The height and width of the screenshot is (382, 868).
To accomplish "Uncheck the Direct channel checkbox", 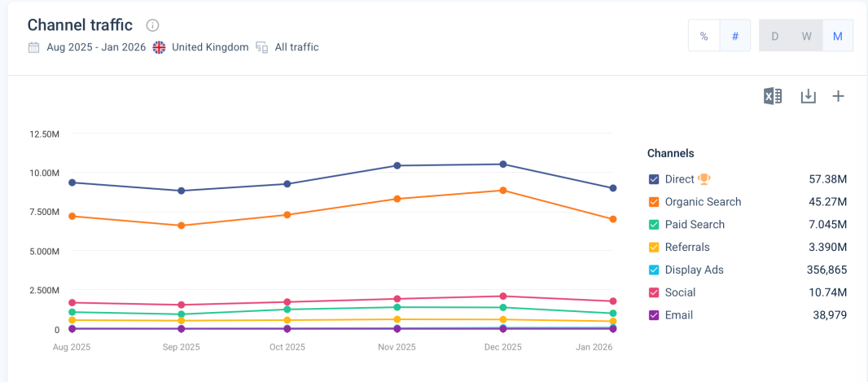I will coord(654,179).
